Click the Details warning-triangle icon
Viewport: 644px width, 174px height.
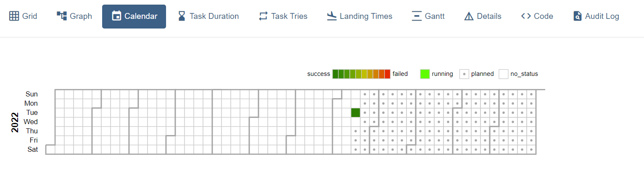469,16
